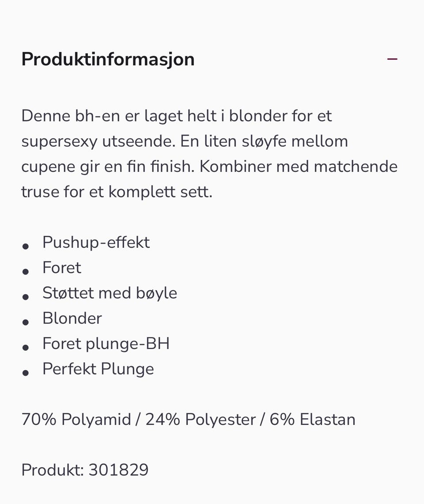The width and height of the screenshot is (424, 504).
Task: Select the product number 301829
Action: 119,470
